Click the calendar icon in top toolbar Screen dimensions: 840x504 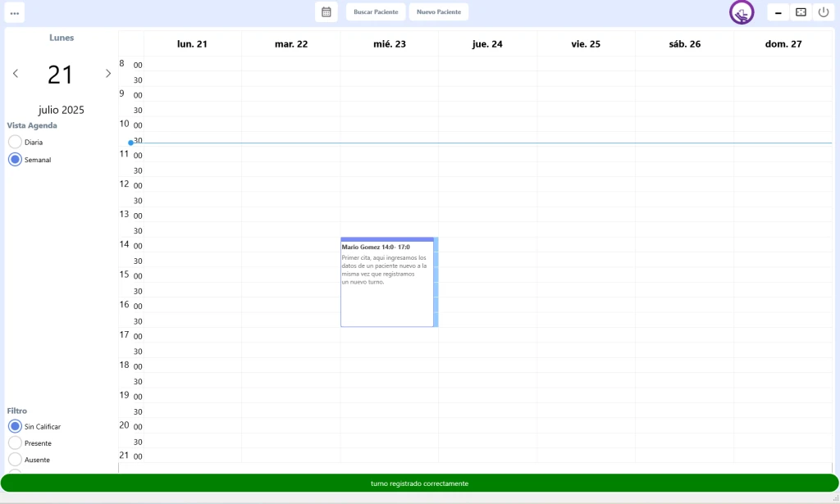326,11
